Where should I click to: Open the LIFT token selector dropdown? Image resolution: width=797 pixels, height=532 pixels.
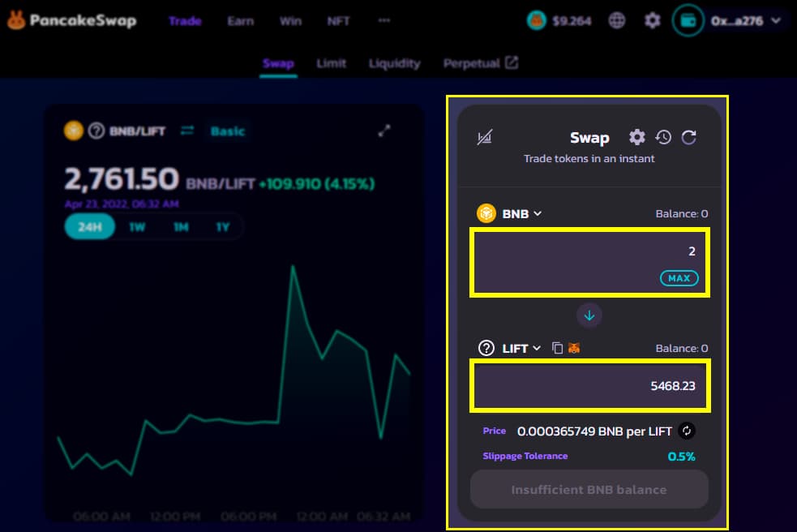521,349
